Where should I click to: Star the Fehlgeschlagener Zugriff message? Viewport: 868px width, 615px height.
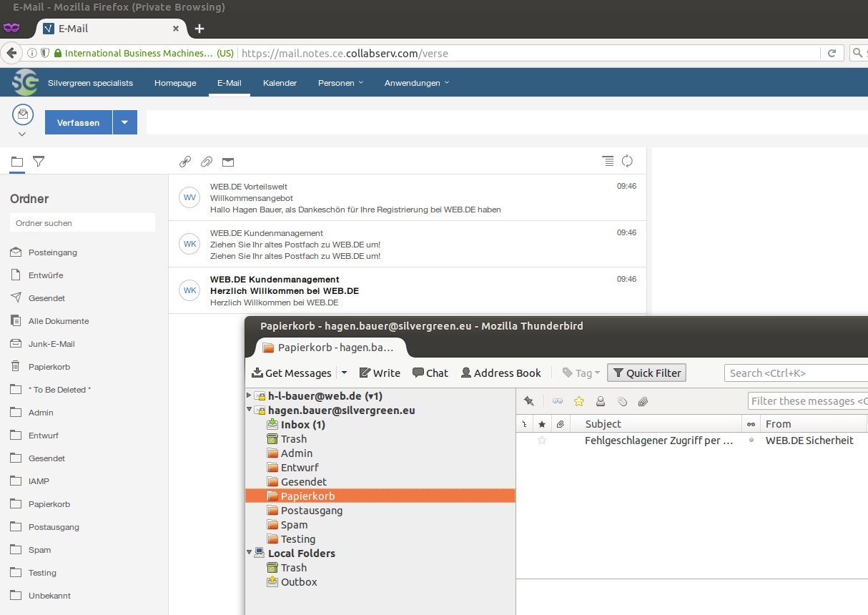click(541, 441)
